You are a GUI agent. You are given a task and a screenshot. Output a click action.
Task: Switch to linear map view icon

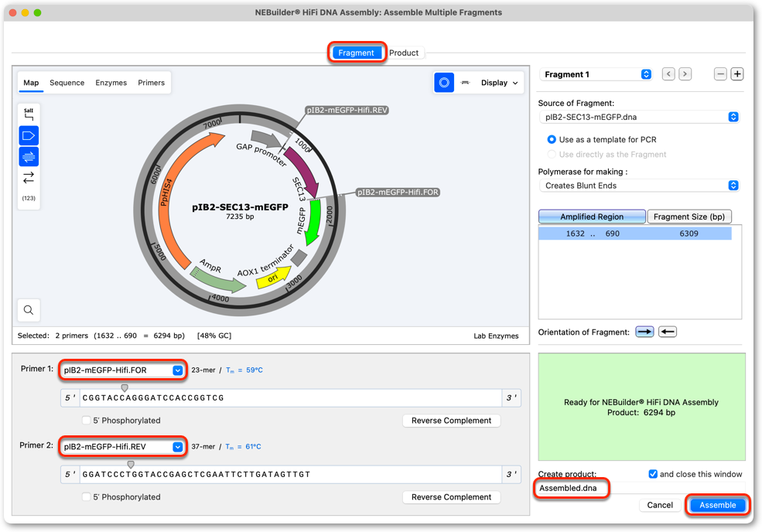[465, 83]
